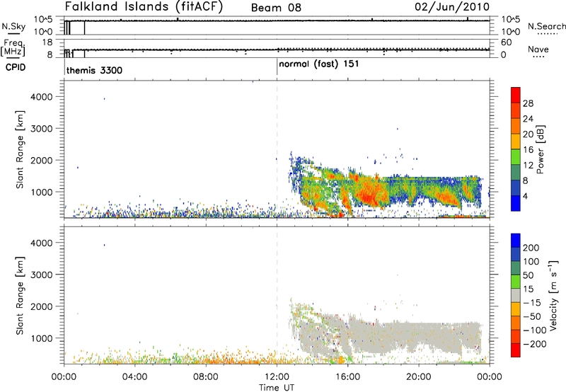Click the light green 12-16 dB colorbar segment
566x392 pixels.
(516, 156)
